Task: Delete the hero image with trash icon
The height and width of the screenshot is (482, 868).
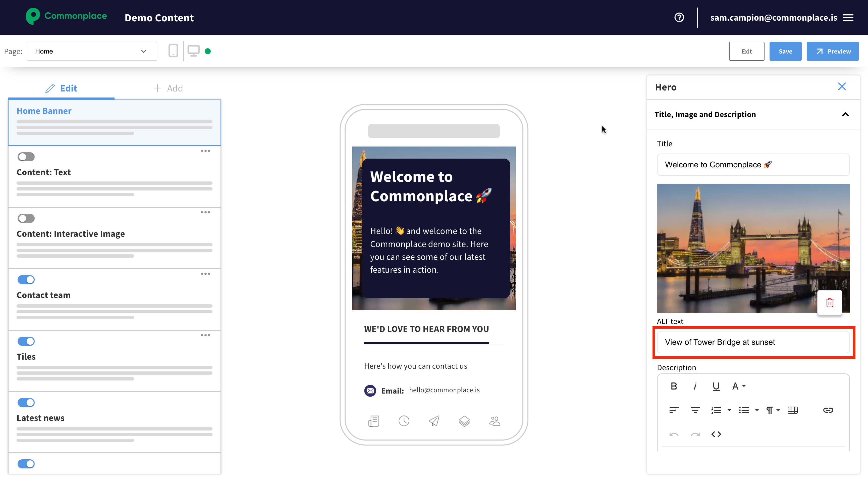Action: click(830, 302)
